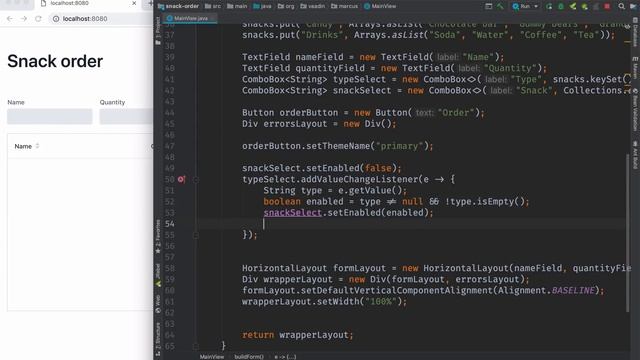Click the buildForm() breadcrumb in editor footer
640x360 pixels.
pos(249,357)
